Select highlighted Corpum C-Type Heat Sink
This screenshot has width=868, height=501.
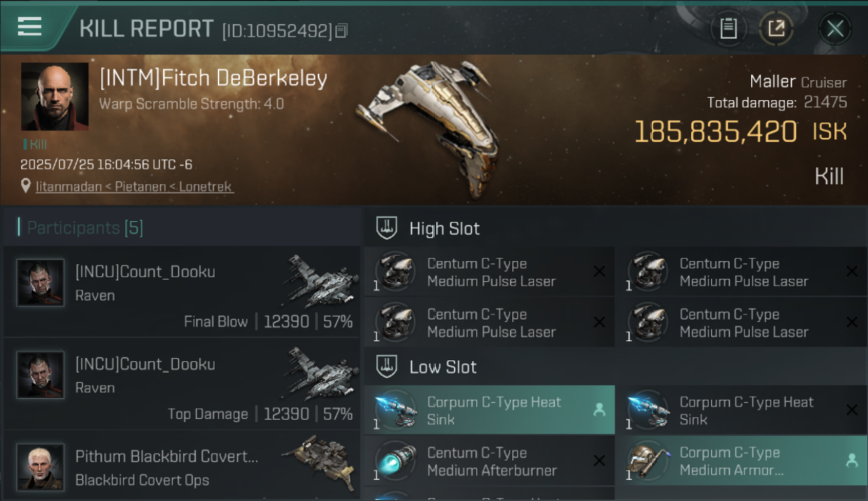[x=489, y=410]
